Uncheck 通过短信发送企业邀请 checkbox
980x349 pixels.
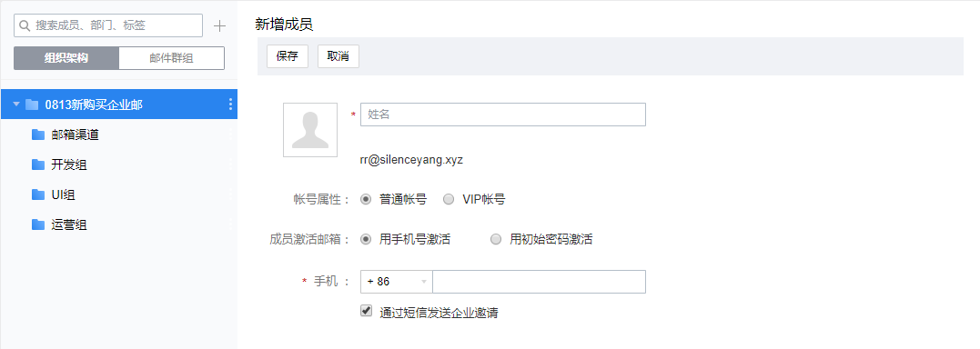[367, 311]
